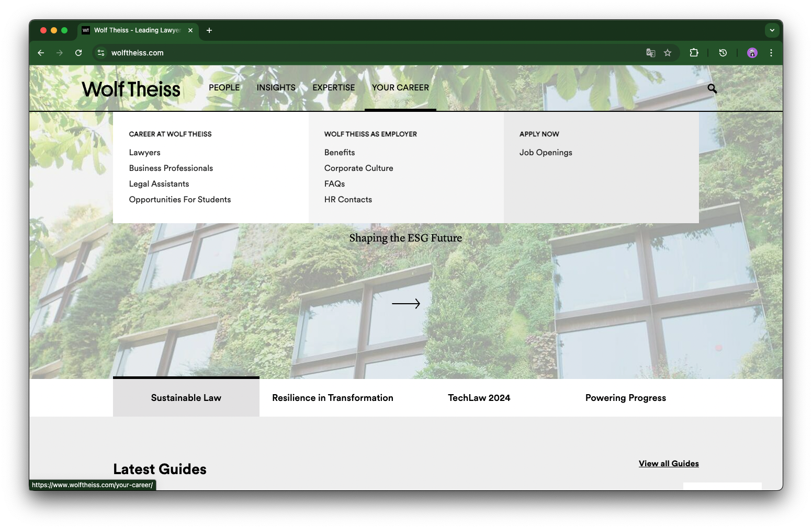This screenshot has width=812, height=529.
Task: Open the FAQs link
Action: [335, 184]
